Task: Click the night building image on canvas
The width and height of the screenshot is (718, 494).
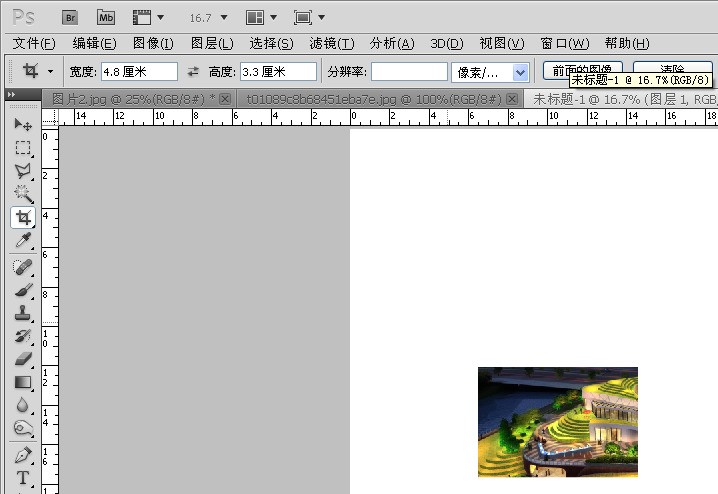Action: tap(558, 422)
